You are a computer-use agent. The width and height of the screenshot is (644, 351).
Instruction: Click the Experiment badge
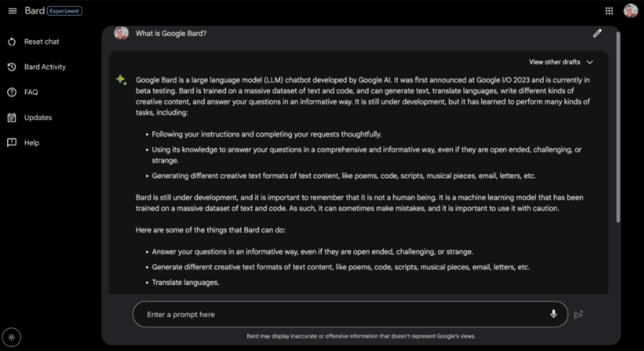point(64,11)
